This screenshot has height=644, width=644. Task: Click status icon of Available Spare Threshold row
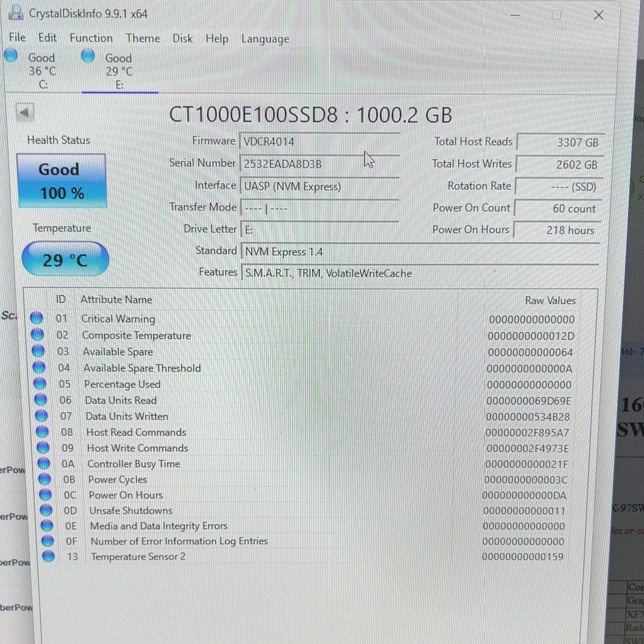(39, 368)
